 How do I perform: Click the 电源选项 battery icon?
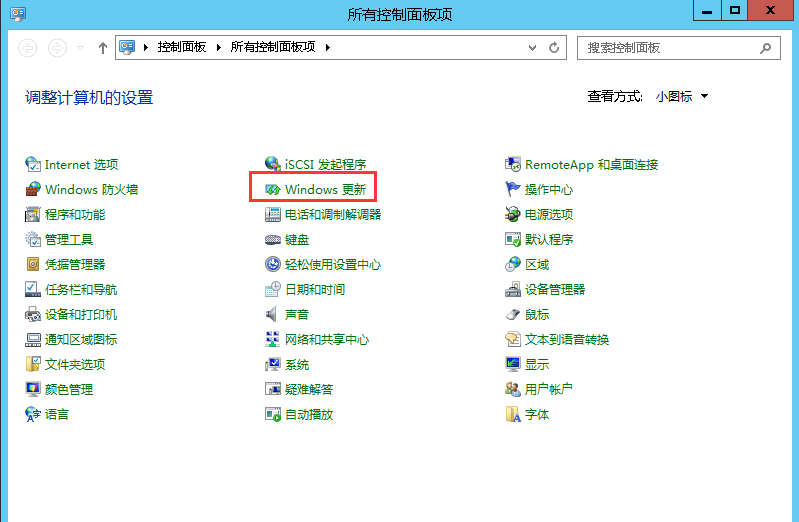[x=513, y=215]
